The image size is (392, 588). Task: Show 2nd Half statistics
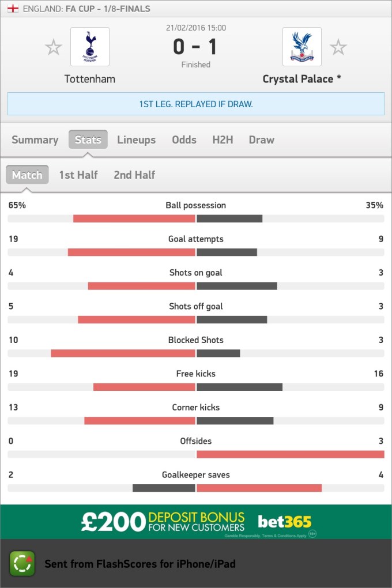tap(134, 175)
